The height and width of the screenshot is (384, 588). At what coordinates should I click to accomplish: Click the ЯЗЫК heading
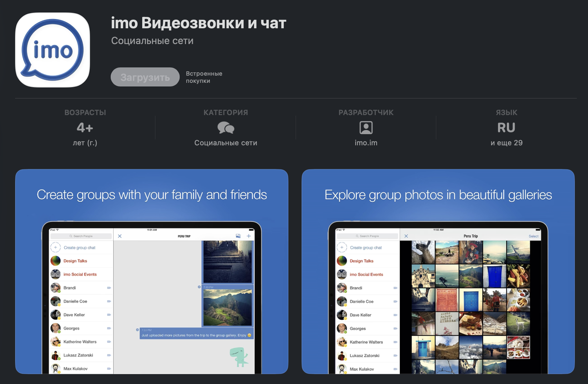(506, 113)
